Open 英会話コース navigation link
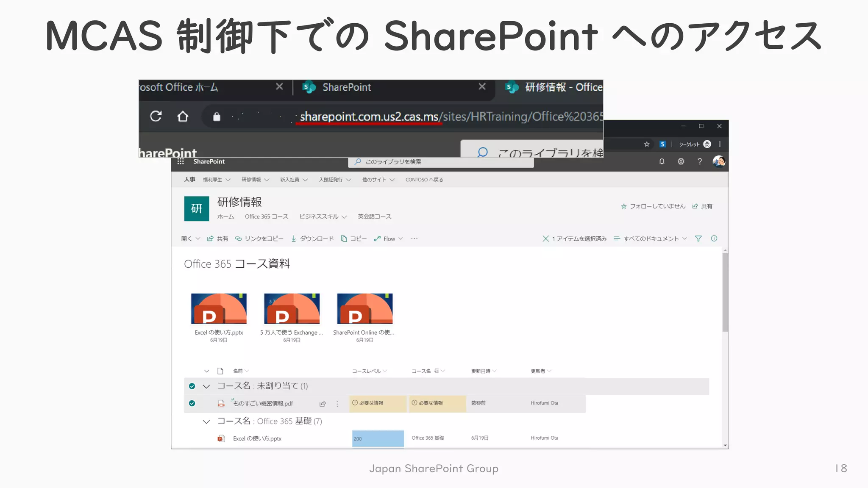The height and width of the screenshot is (488, 868). 375,216
